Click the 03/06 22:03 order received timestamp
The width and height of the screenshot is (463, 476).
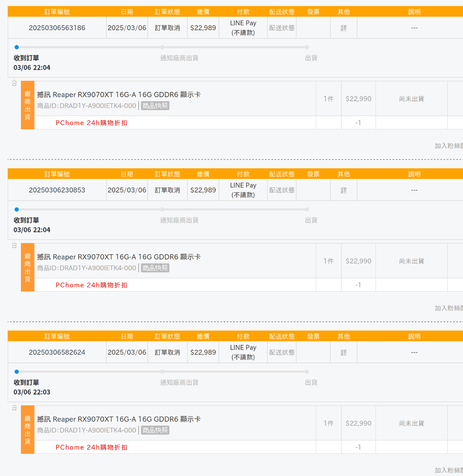pyautogui.click(x=32, y=392)
